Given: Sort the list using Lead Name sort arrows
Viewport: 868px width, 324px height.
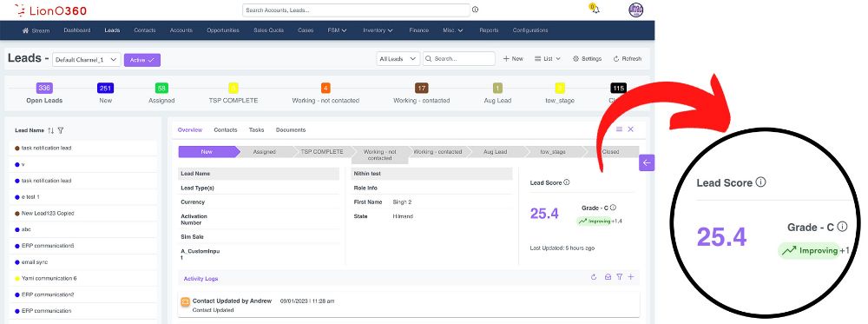Looking at the screenshot, I should coord(51,130).
